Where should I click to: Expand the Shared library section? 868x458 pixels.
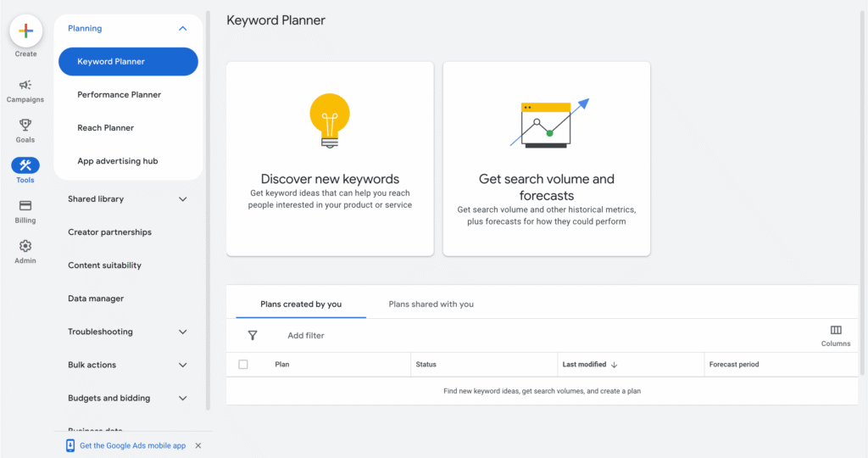[183, 198]
